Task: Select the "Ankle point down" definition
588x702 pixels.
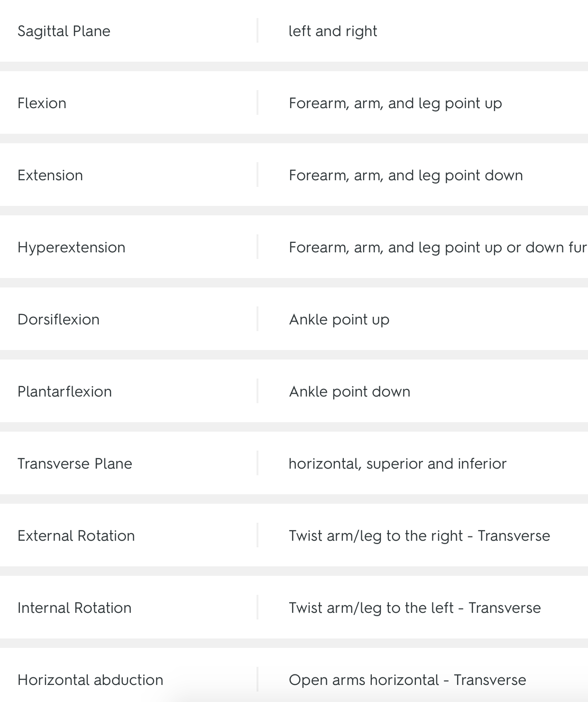Action: click(349, 392)
